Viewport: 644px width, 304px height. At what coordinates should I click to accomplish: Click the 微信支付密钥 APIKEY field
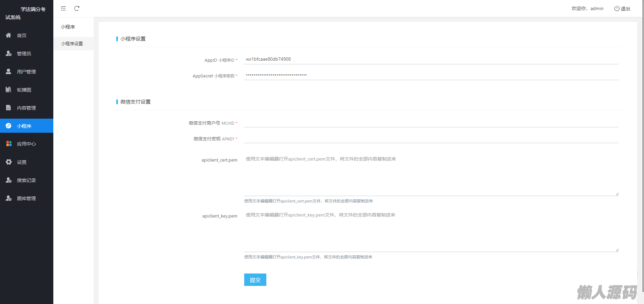pos(431,138)
